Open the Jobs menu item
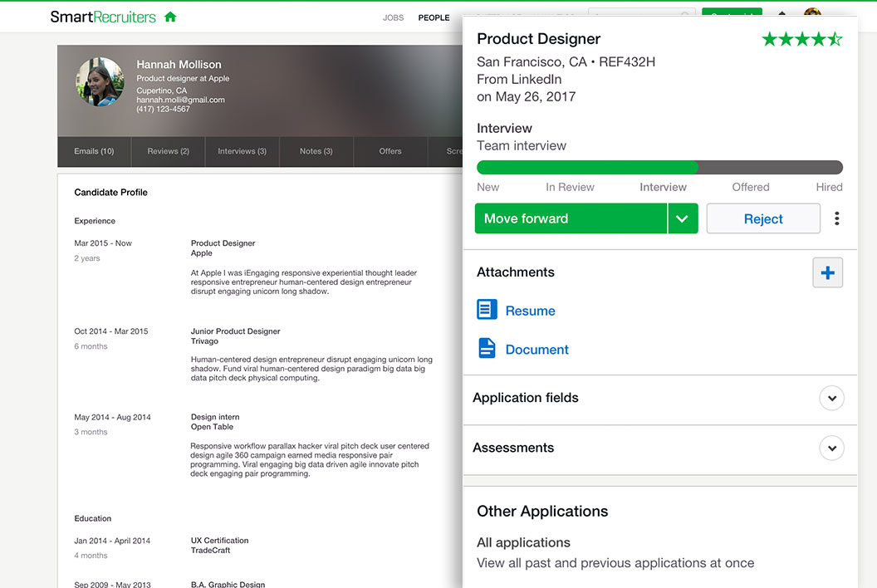 coord(393,17)
